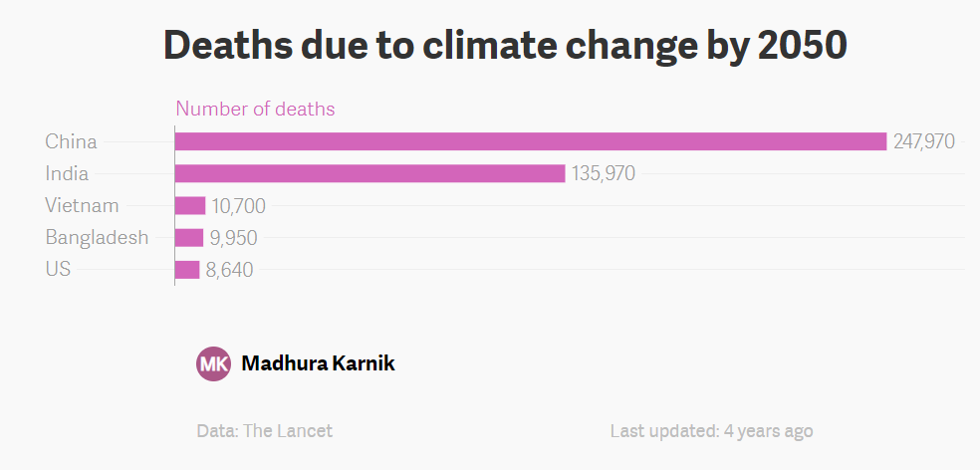Select the Bangladesh bar
The width and height of the screenshot is (980, 470).
click(x=189, y=237)
